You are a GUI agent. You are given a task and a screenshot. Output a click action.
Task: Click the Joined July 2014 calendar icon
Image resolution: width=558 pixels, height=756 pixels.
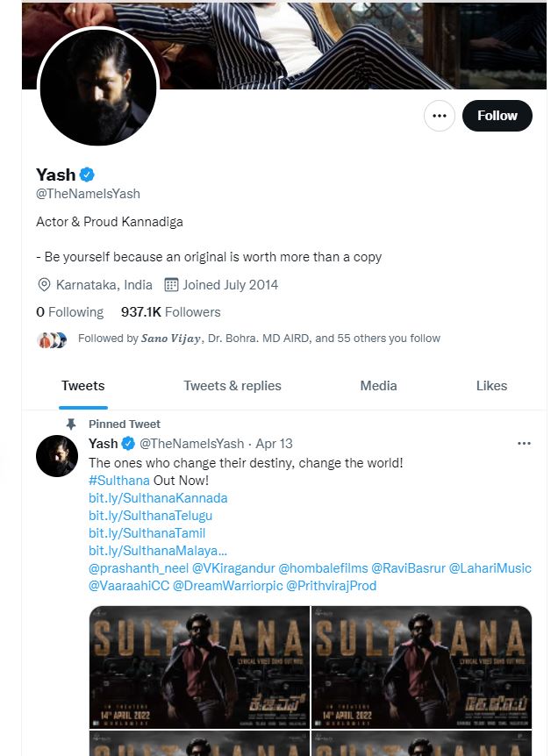[171, 285]
